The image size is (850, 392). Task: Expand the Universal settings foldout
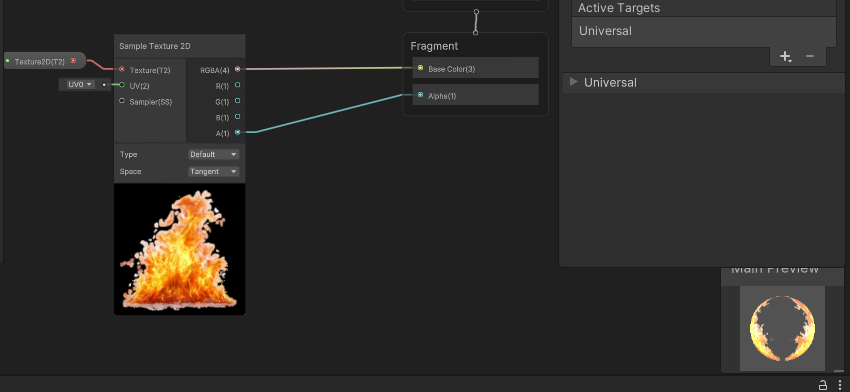click(574, 82)
